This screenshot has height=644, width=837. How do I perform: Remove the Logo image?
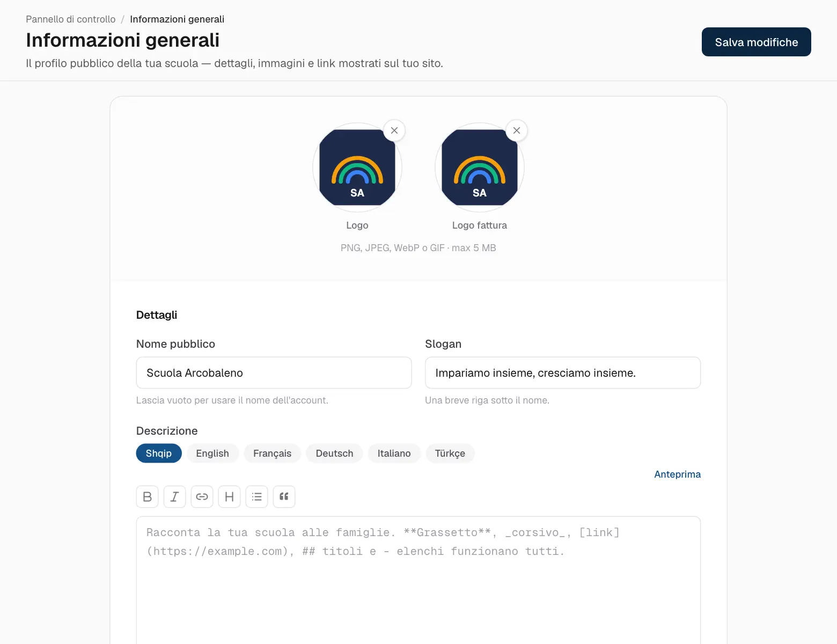tap(394, 130)
